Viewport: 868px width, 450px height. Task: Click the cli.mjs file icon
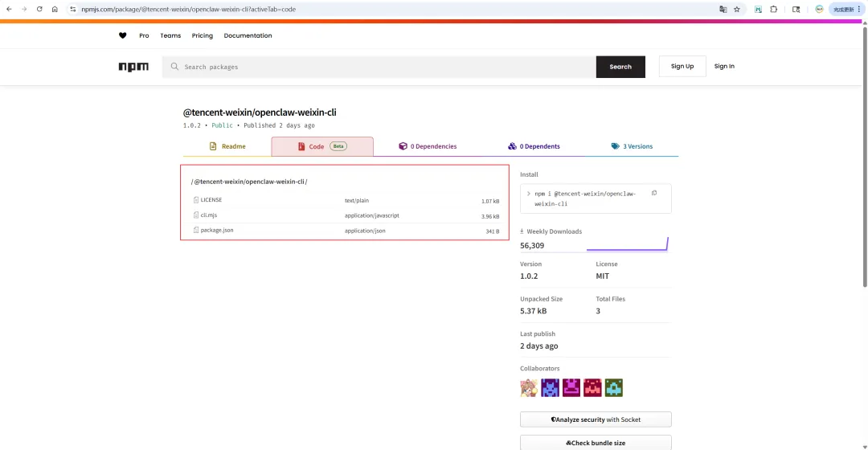point(196,215)
